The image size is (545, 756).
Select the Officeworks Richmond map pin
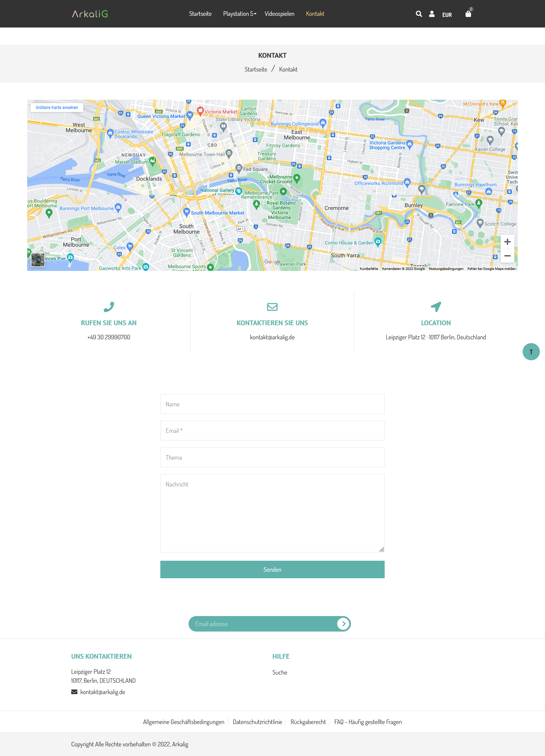click(407, 182)
